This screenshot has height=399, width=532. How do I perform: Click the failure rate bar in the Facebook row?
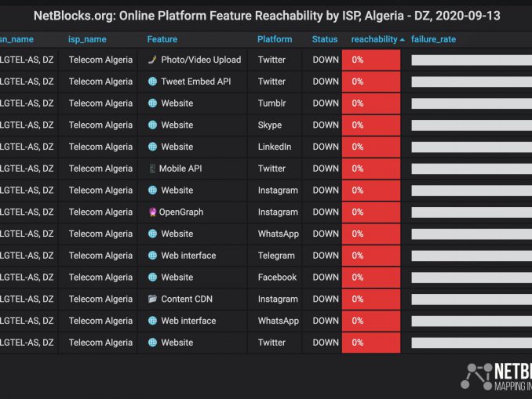point(471,277)
